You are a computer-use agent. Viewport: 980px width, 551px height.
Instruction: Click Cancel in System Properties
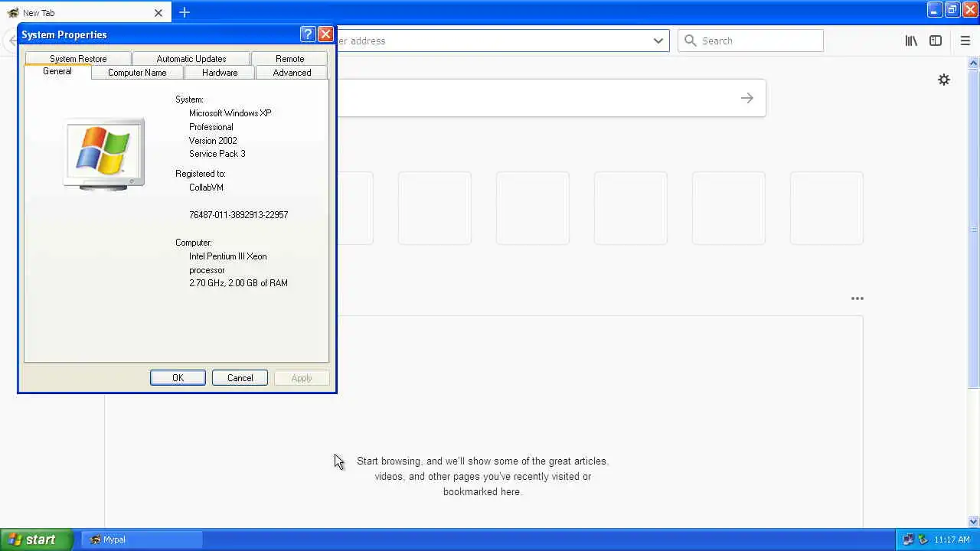pyautogui.click(x=240, y=378)
